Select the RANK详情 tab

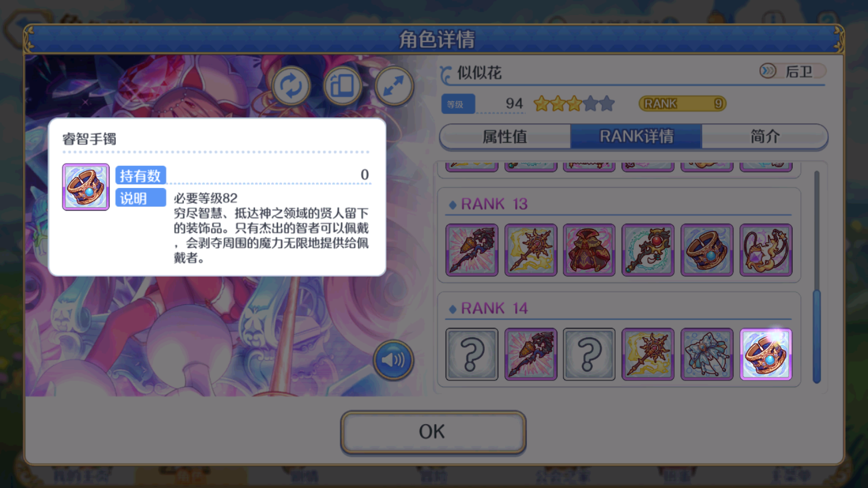636,137
